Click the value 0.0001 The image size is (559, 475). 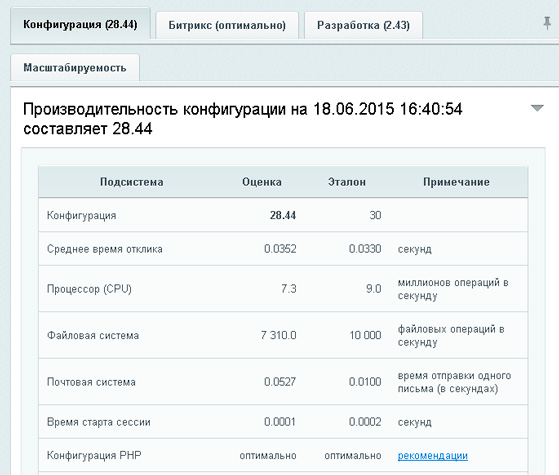click(x=280, y=422)
